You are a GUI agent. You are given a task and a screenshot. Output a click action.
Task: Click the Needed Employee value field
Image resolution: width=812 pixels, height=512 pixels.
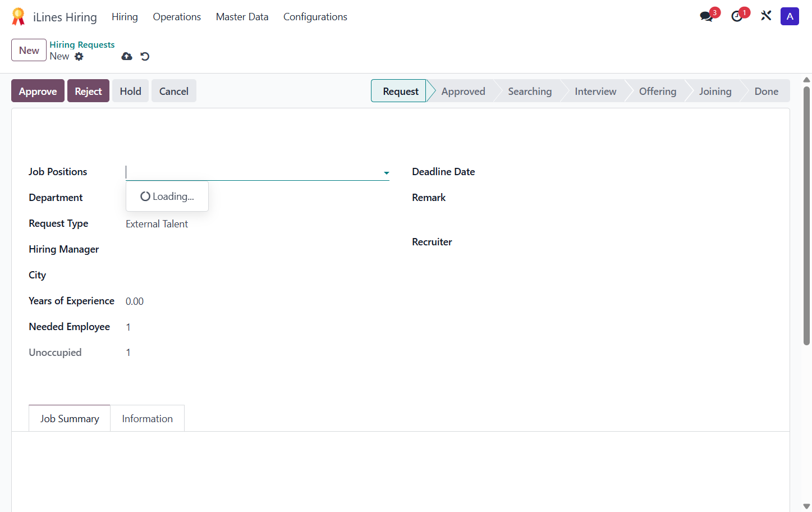[257, 327]
